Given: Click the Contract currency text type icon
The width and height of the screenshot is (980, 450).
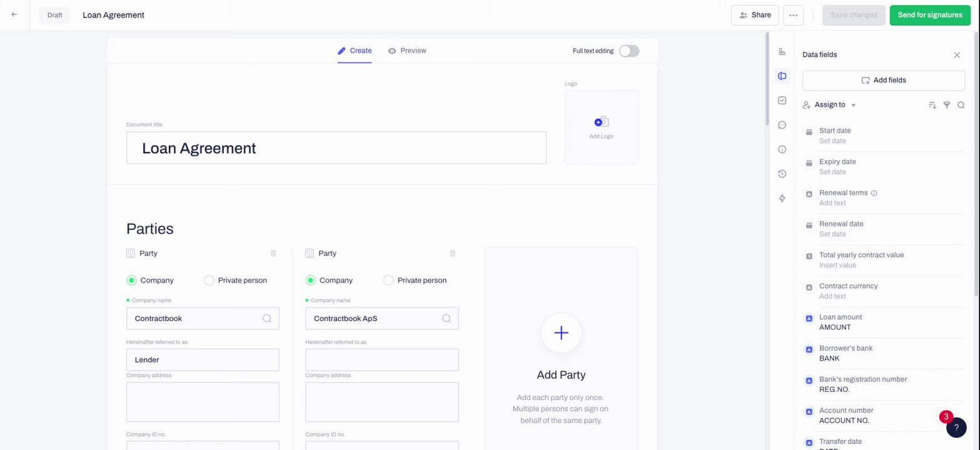Looking at the screenshot, I should click(x=809, y=287).
